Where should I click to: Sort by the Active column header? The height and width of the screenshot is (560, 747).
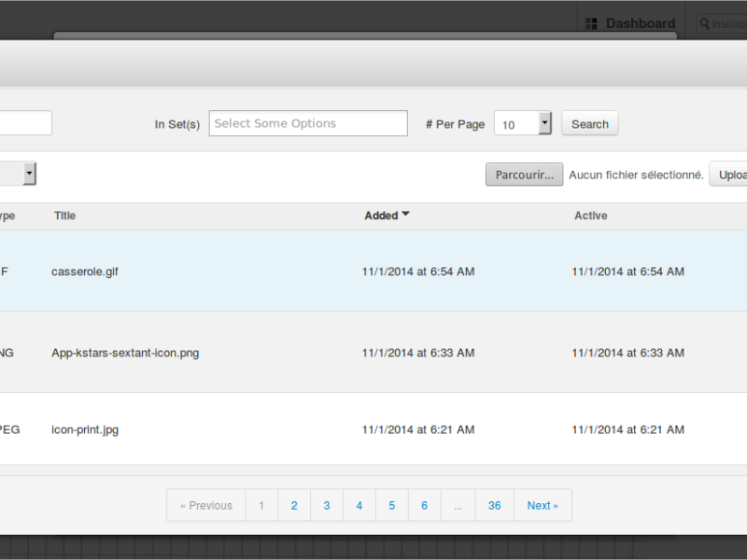[591, 216]
